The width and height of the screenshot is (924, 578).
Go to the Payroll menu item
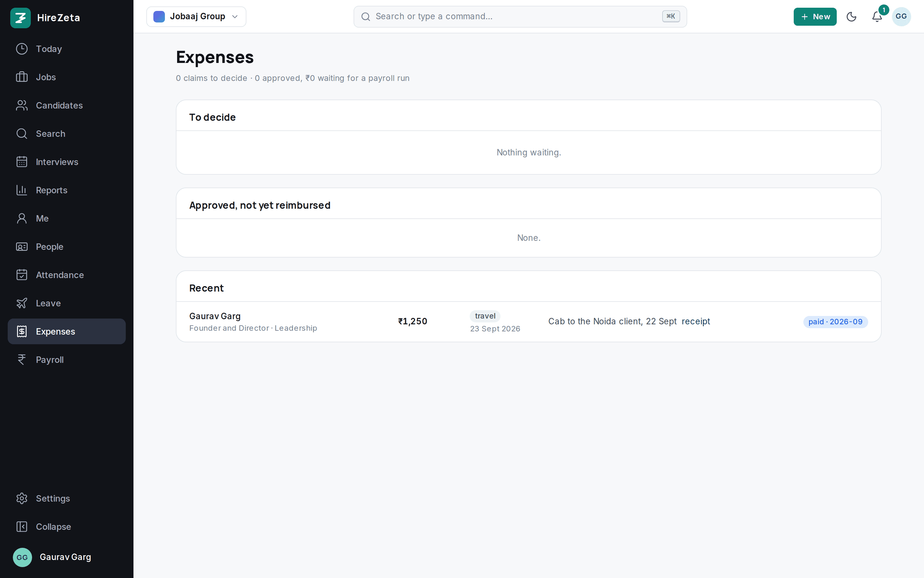tap(67, 360)
